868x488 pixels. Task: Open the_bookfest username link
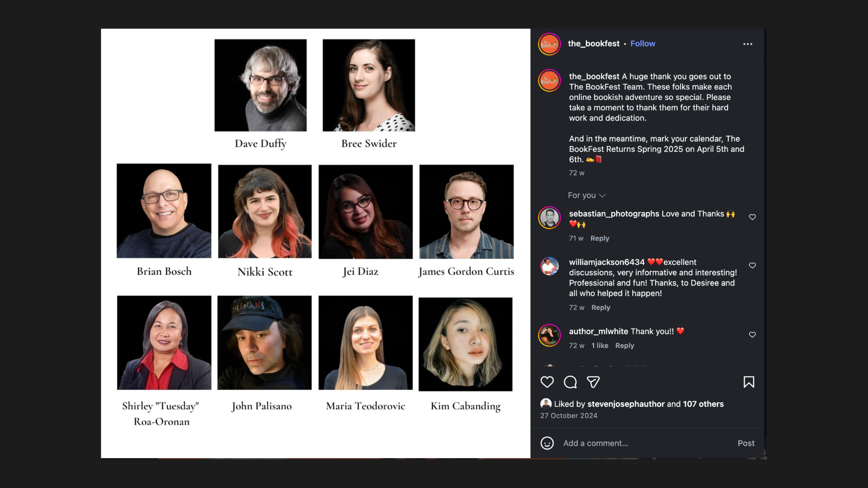pos(593,43)
